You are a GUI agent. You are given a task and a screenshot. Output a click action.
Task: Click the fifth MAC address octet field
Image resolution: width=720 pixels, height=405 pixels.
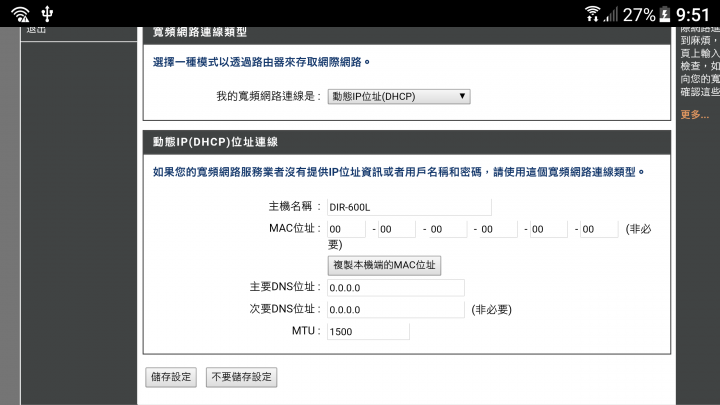click(x=548, y=229)
